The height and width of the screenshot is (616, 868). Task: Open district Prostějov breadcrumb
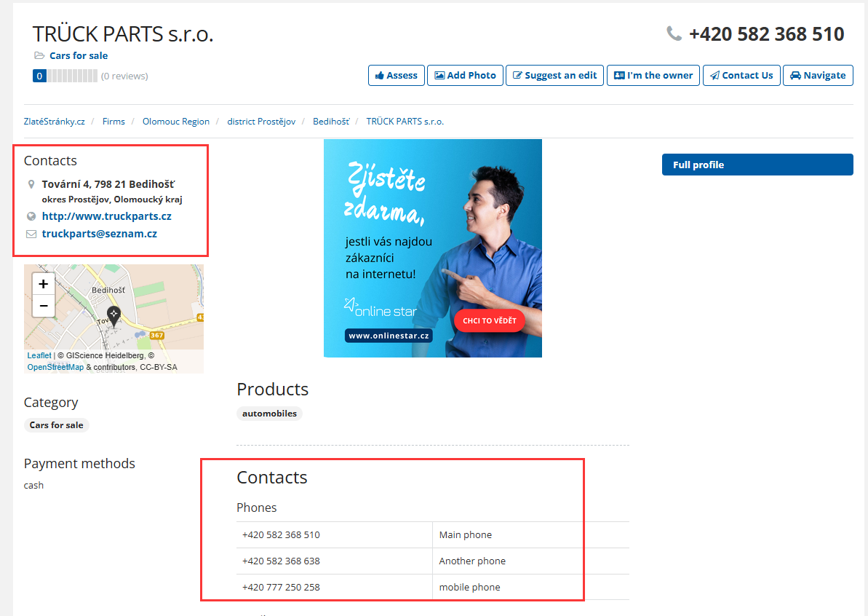261,122
